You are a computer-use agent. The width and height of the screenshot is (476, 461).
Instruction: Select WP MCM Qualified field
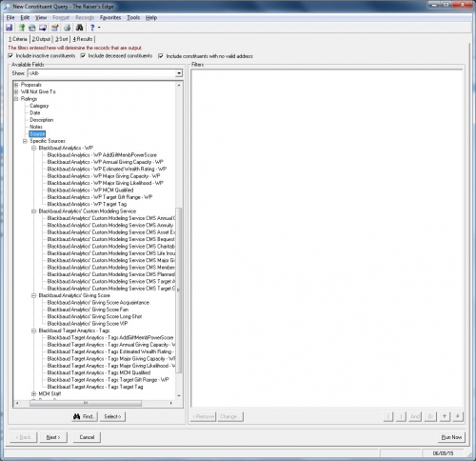90,190
